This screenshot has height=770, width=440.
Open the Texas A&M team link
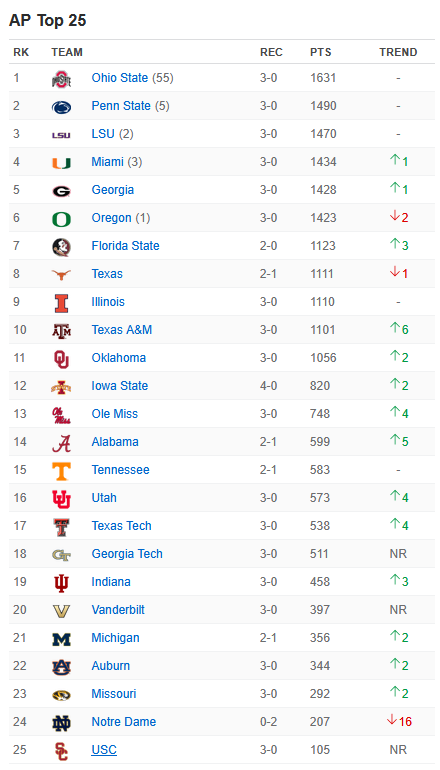(x=122, y=330)
